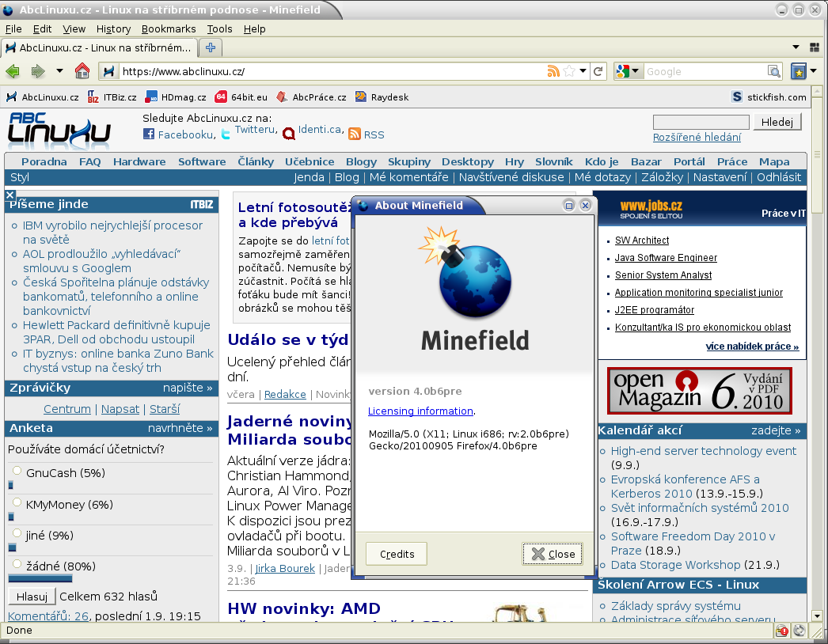Open the list all tabs dropdown

point(796,47)
